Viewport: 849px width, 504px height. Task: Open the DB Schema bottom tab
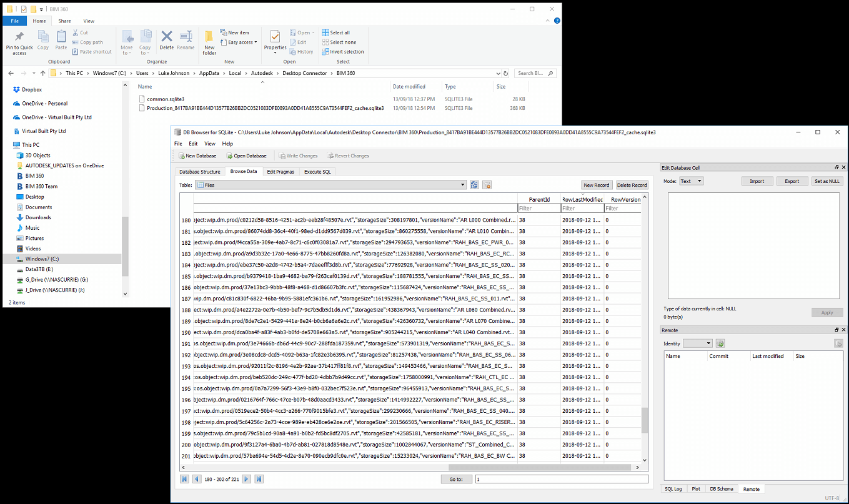[x=722, y=489]
